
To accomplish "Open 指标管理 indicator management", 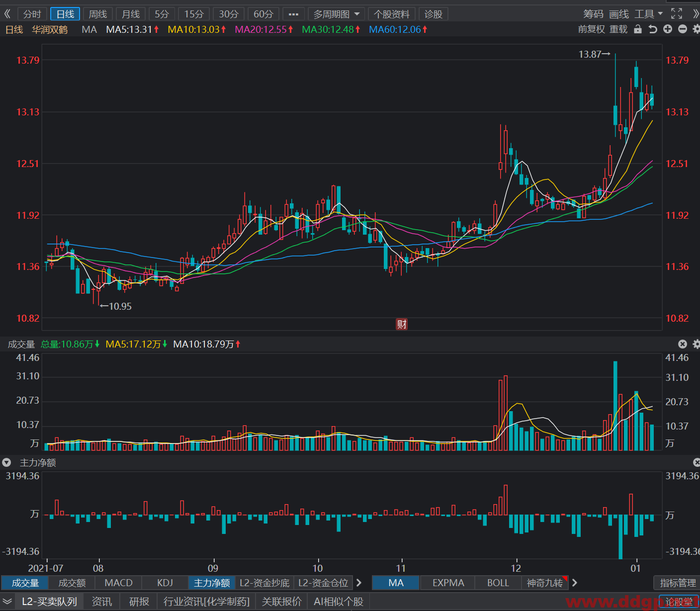I will pos(678,583).
